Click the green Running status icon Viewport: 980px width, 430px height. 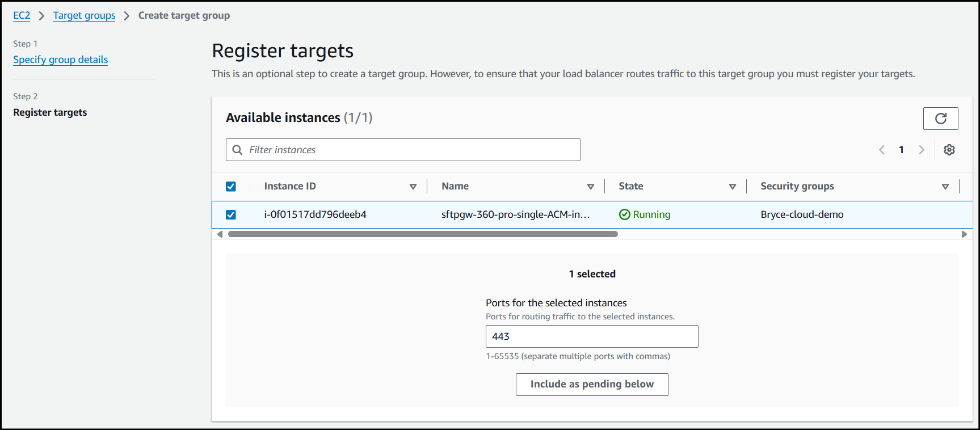(x=625, y=214)
